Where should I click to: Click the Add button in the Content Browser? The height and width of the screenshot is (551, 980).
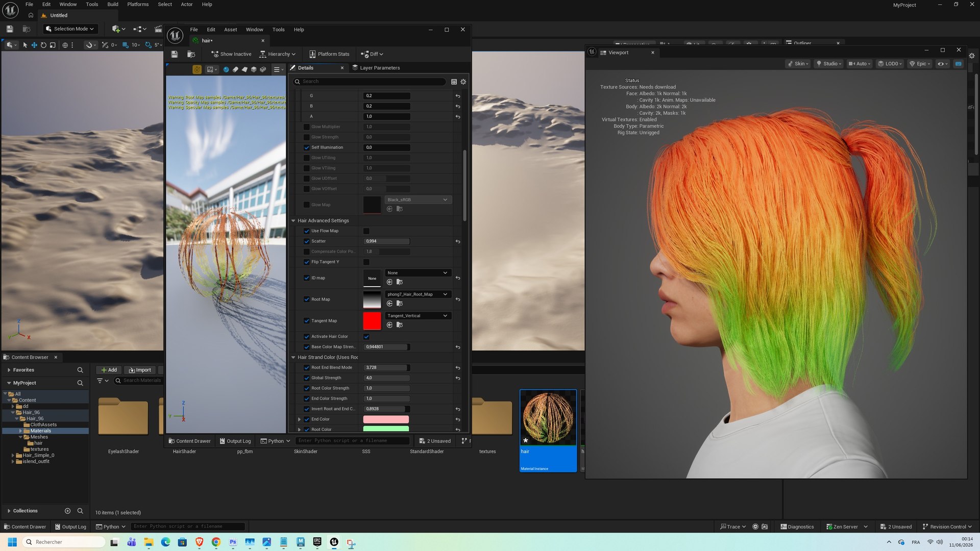(x=109, y=370)
